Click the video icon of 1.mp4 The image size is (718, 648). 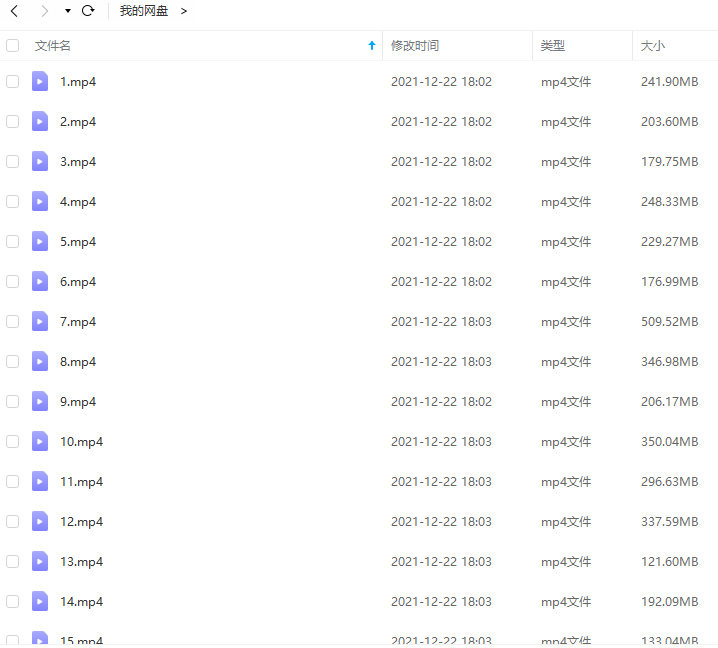point(40,81)
